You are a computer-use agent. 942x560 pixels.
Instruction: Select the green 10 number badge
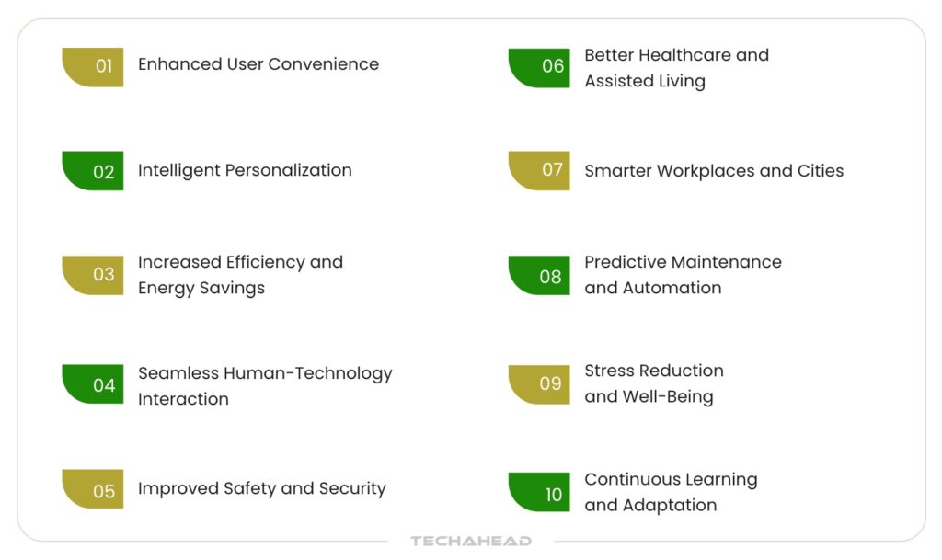pyautogui.click(x=540, y=493)
